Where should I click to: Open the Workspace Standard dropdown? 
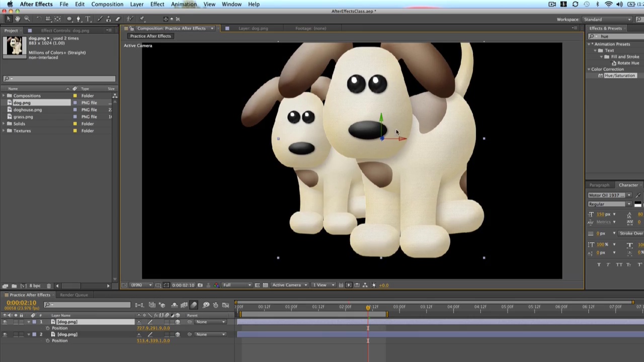tap(607, 19)
